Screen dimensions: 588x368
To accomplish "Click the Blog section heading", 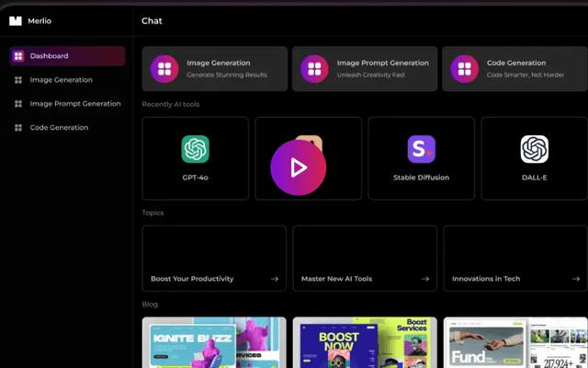I will coord(150,305).
